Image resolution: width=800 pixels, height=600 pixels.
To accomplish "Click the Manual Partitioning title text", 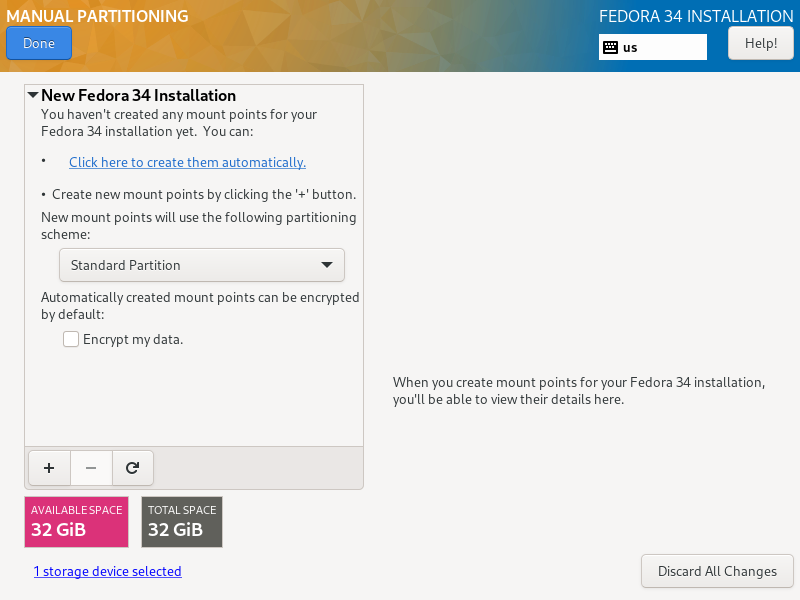I will point(97,16).
